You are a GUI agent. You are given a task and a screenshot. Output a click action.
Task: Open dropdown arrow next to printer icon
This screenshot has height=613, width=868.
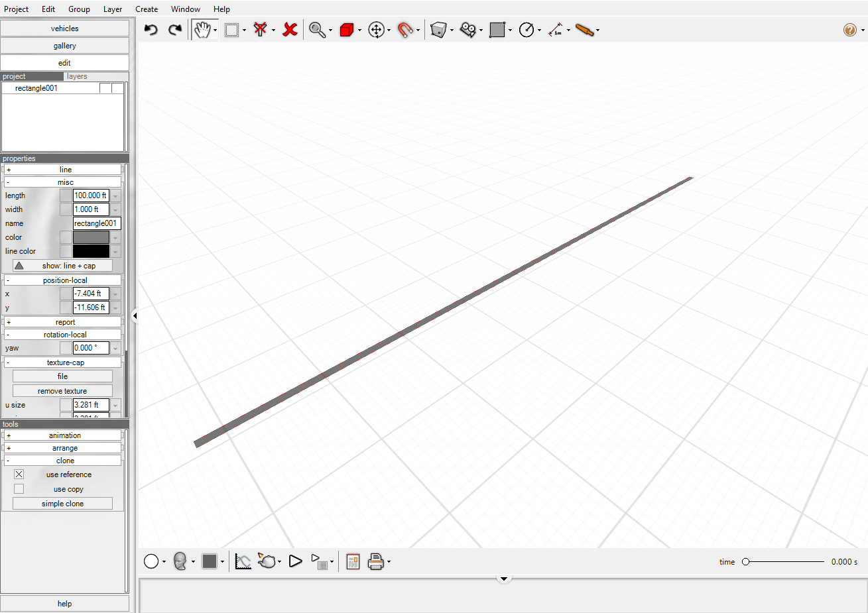click(389, 562)
